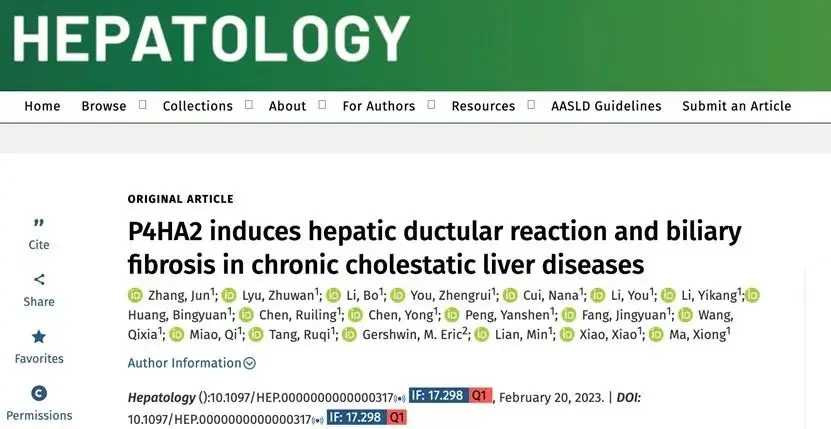Click the Share icon in sidebar
This screenshot has width=831, height=429.
pyautogui.click(x=39, y=279)
